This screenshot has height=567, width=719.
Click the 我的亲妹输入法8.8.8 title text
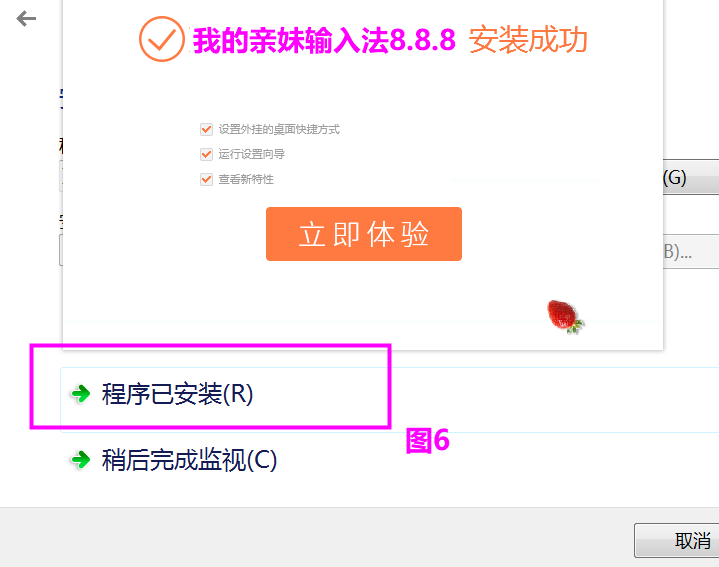[324, 41]
